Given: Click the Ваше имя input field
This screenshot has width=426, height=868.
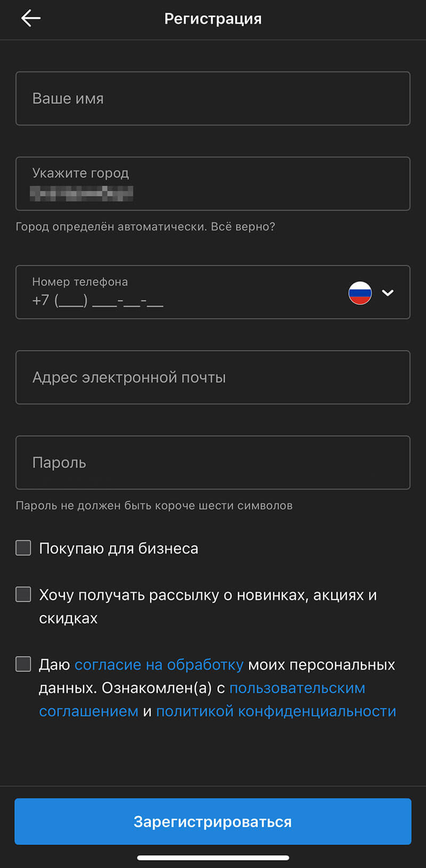Looking at the screenshot, I should click(x=213, y=99).
